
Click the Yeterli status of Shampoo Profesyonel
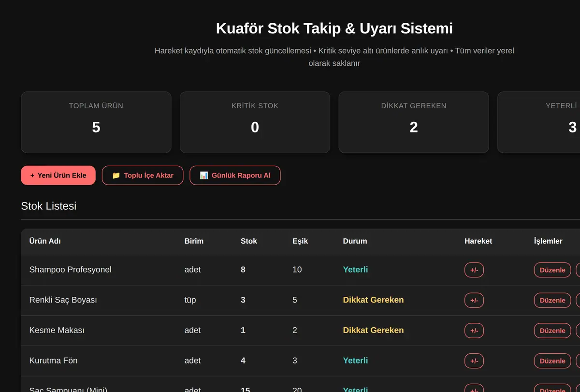click(355, 269)
